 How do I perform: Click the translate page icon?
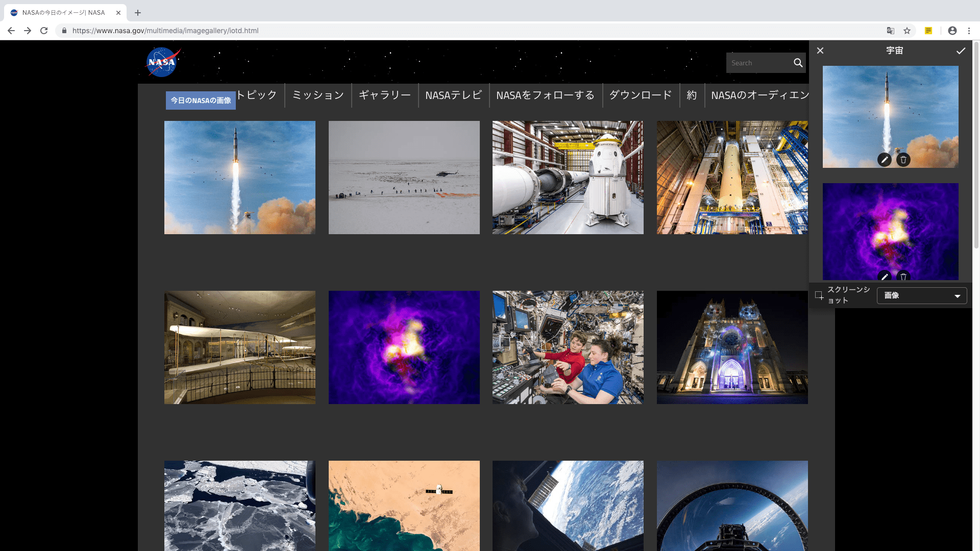(x=891, y=31)
